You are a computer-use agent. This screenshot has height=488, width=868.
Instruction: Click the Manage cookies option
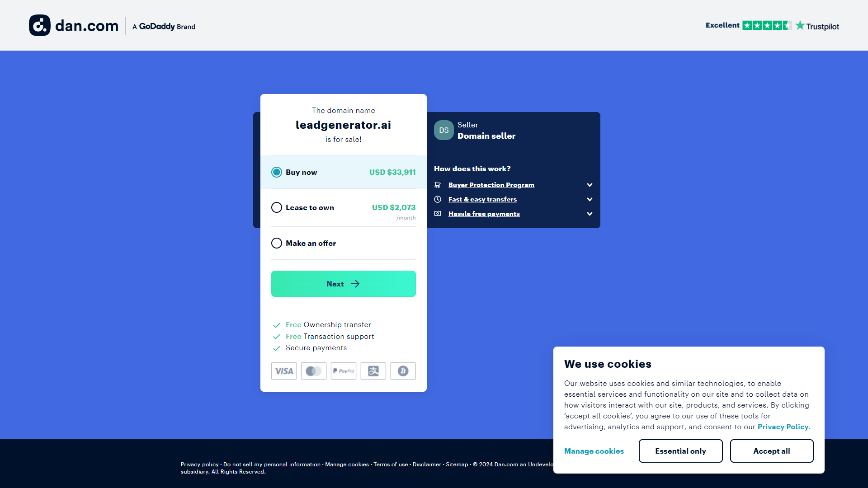pyautogui.click(x=594, y=450)
